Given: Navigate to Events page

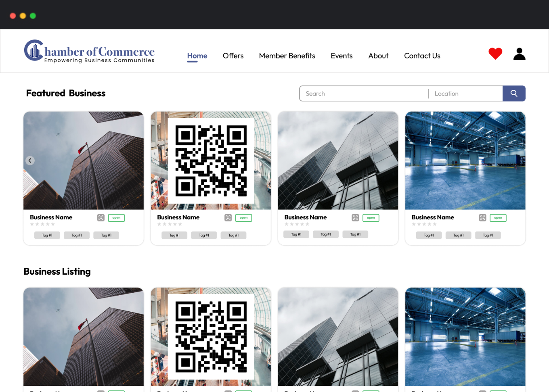Looking at the screenshot, I should click(x=342, y=56).
